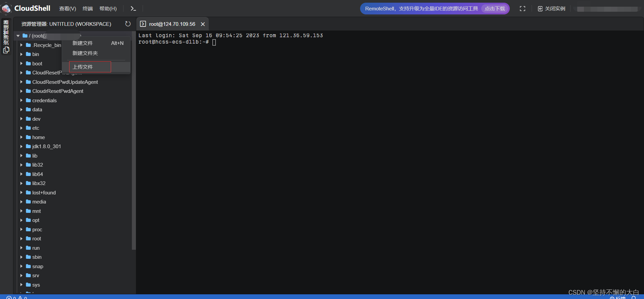Click the sys folder icon
The width and height of the screenshot is (644, 299).
(29, 285)
